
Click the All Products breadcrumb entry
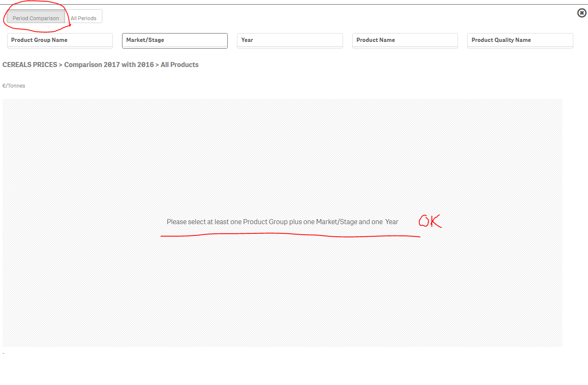(180, 65)
